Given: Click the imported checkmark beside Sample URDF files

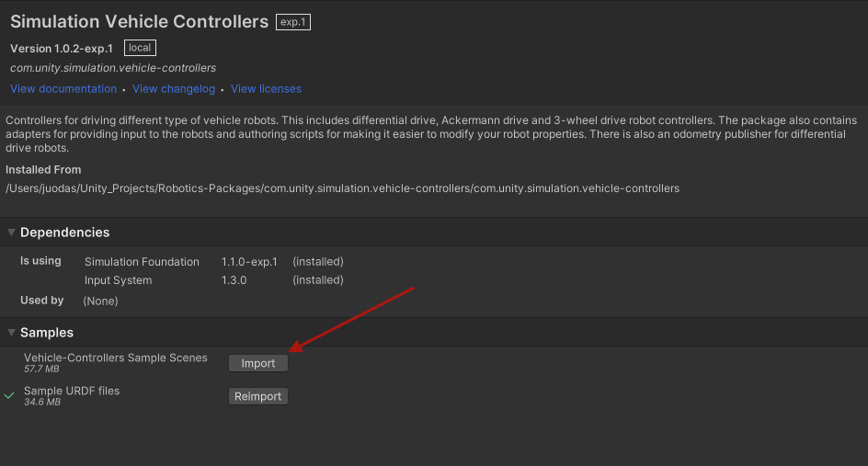Looking at the screenshot, I should pos(9,395).
